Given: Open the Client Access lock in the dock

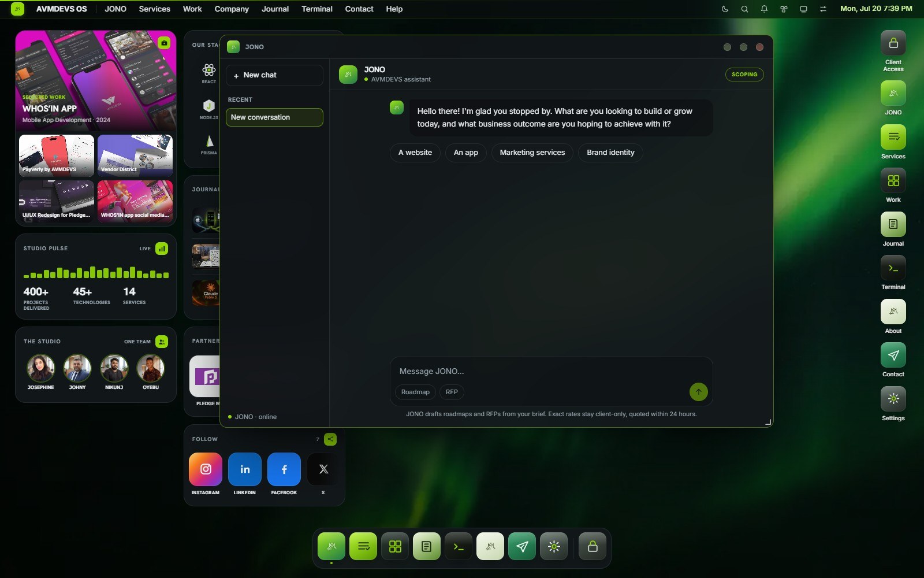Looking at the screenshot, I should (x=593, y=546).
